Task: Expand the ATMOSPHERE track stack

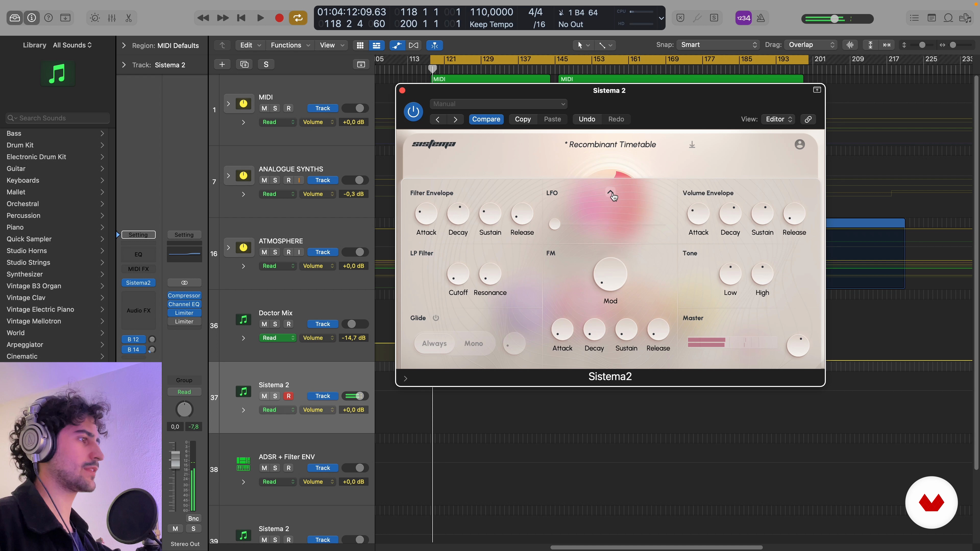Action: [x=228, y=247]
